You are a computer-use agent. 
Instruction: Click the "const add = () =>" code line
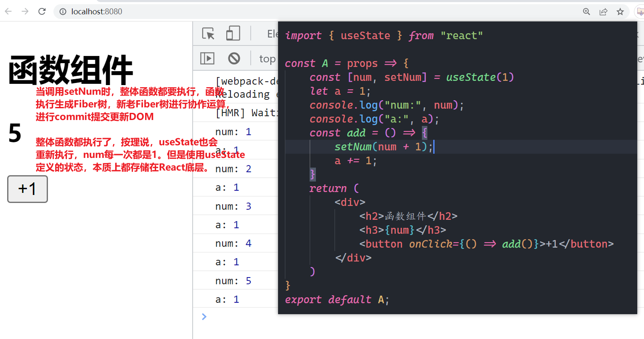click(368, 133)
